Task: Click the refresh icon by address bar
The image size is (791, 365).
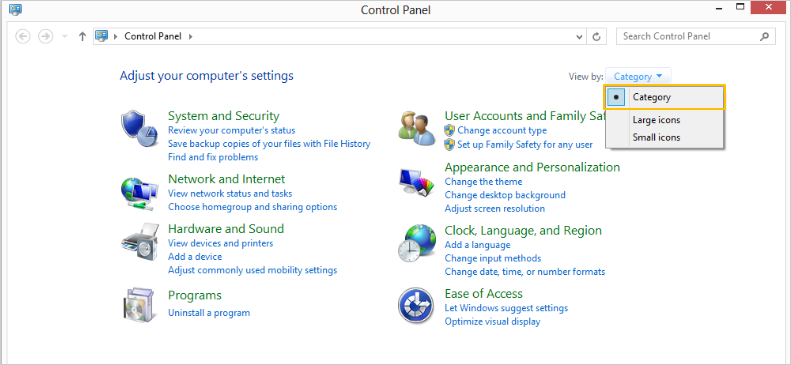Action: 596,36
